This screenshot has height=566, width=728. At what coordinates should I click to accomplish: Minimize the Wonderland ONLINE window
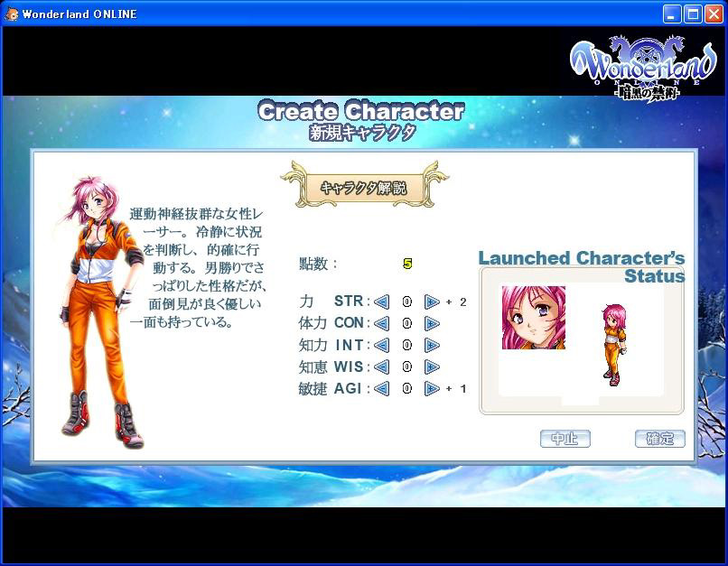click(672, 14)
